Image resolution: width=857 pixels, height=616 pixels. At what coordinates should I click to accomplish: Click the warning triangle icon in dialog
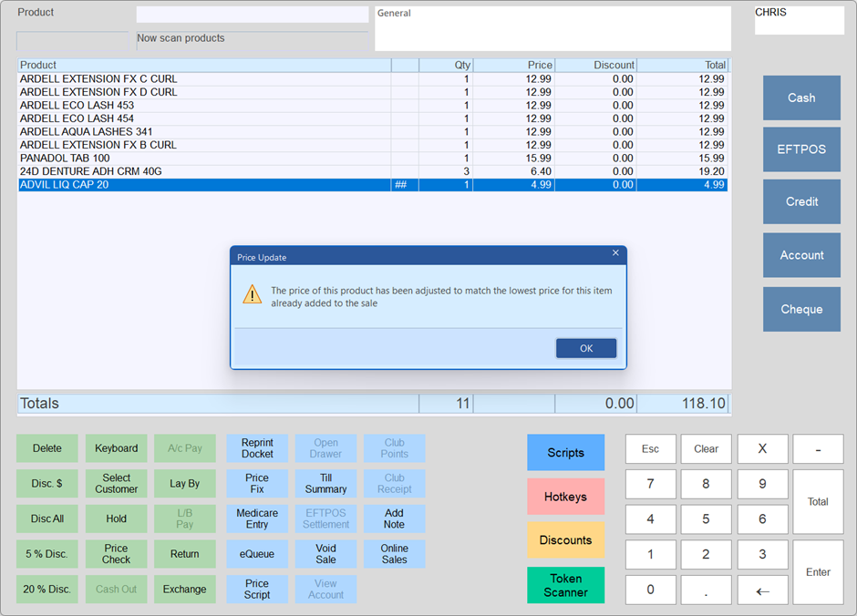(x=252, y=294)
